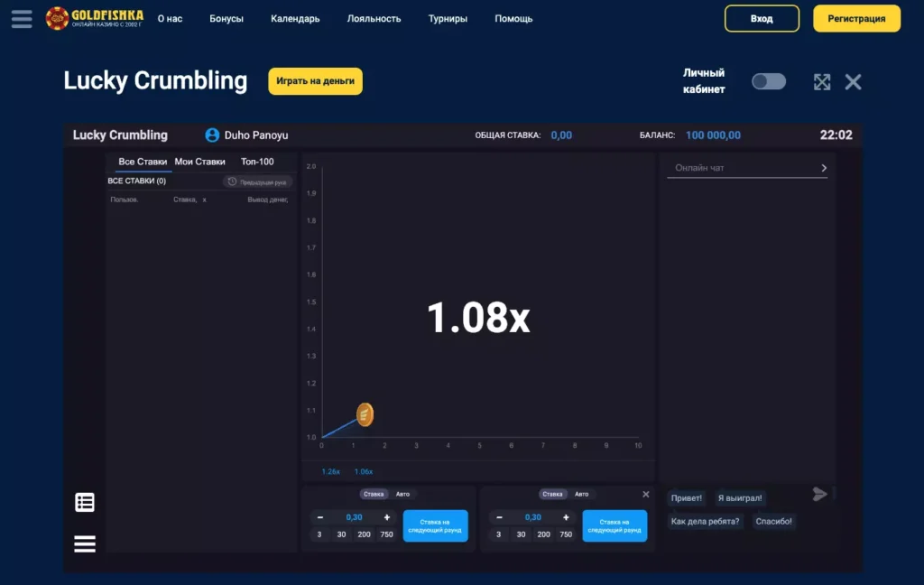Toggle the Личный кабинет switch
This screenshot has width=924, height=585.
[x=769, y=82]
